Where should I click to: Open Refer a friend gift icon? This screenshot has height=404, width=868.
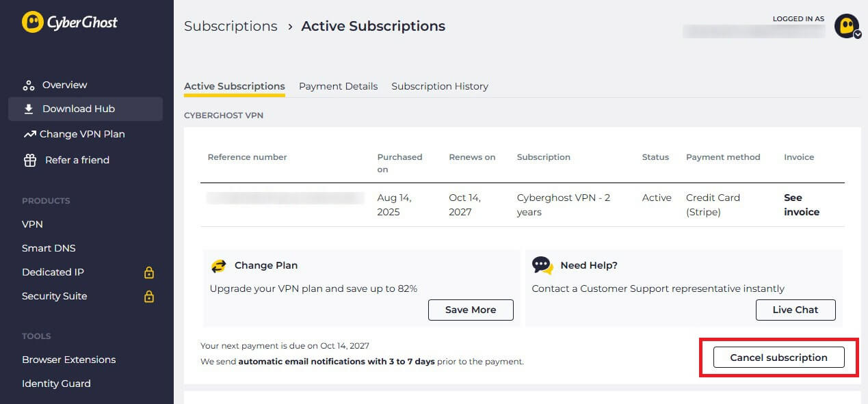pyautogui.click(x=28, y=160)
